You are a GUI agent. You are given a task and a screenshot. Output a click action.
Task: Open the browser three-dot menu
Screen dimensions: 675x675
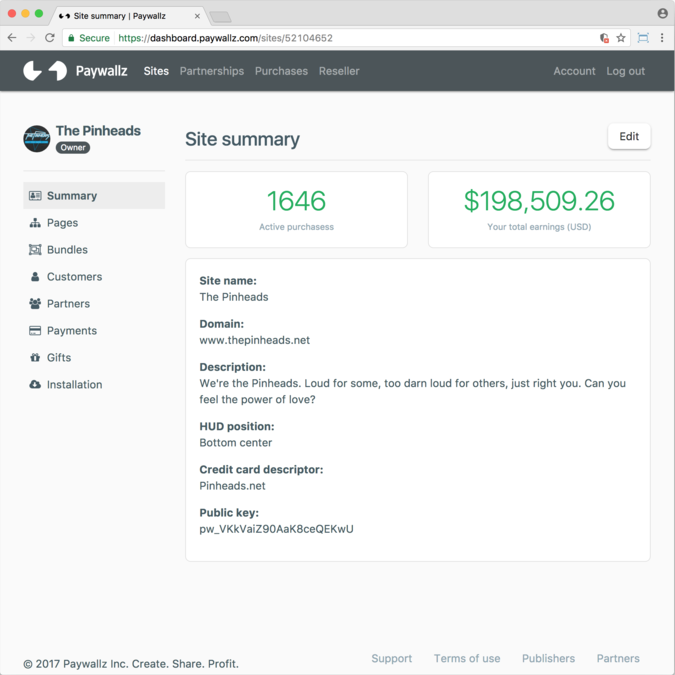662,38
